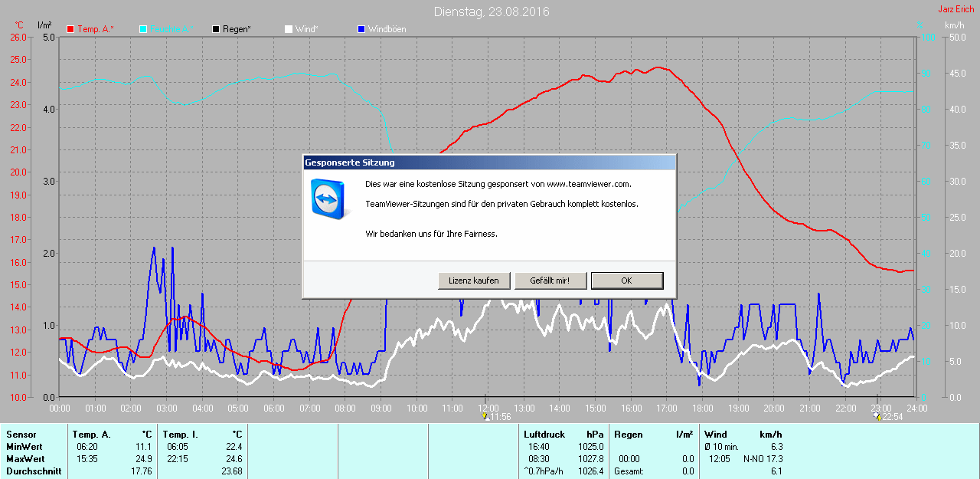
Task: Click the 'Temp. A.' column header
Action: [x=91, y=435]
